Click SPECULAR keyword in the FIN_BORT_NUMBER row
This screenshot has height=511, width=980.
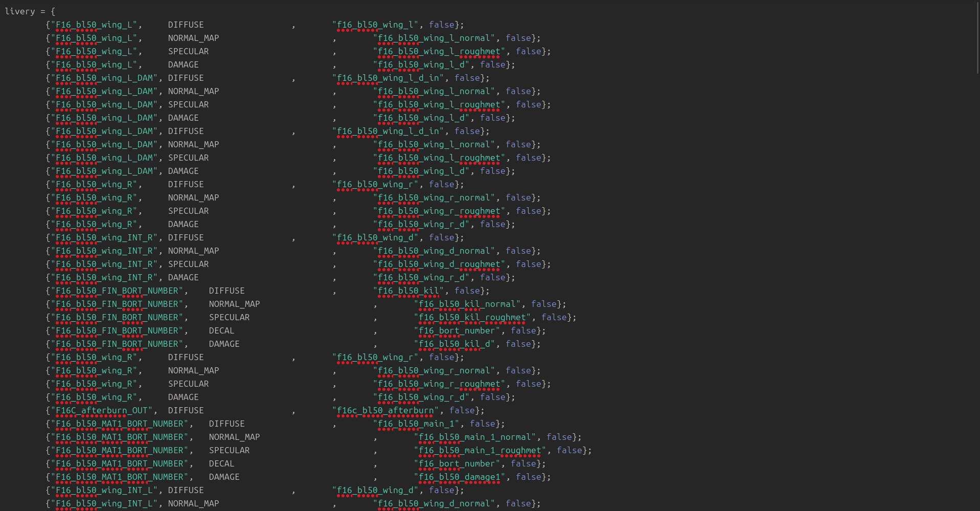tap(230, 317)
